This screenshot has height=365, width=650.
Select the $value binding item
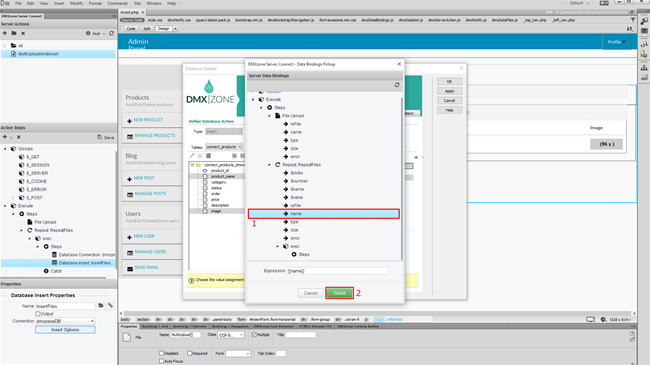[297, 197]
